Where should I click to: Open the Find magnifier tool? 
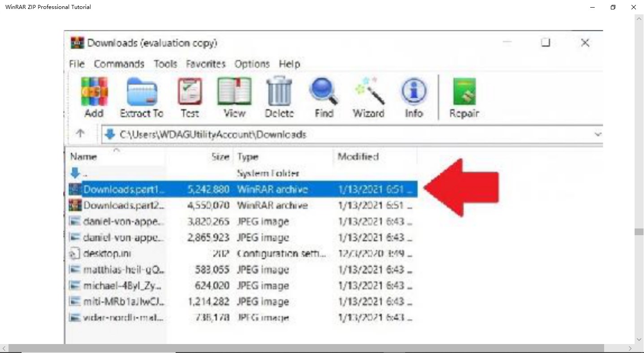click(x=324, y=92)
